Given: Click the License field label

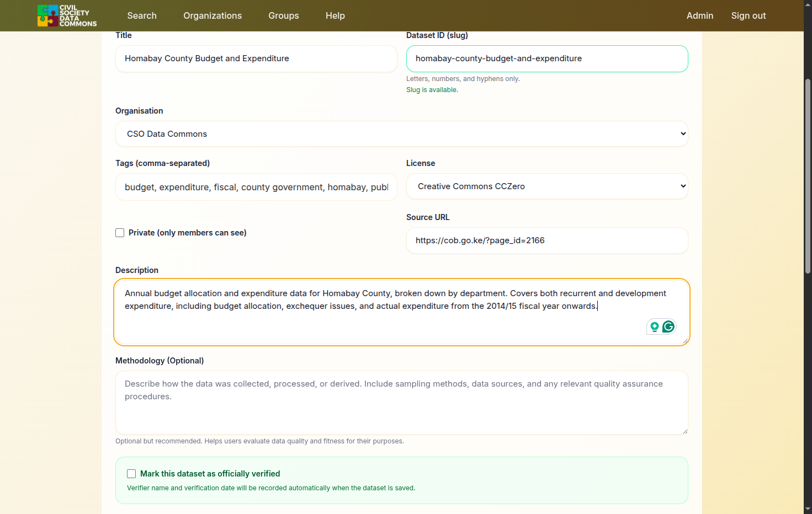Looking at the screenshot, I should click(x=421, y=163).
